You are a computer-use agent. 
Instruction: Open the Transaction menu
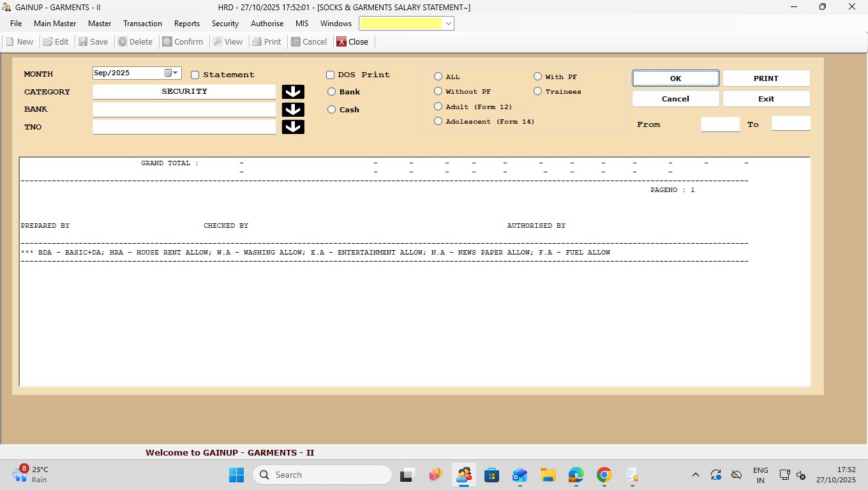[142, 24]
